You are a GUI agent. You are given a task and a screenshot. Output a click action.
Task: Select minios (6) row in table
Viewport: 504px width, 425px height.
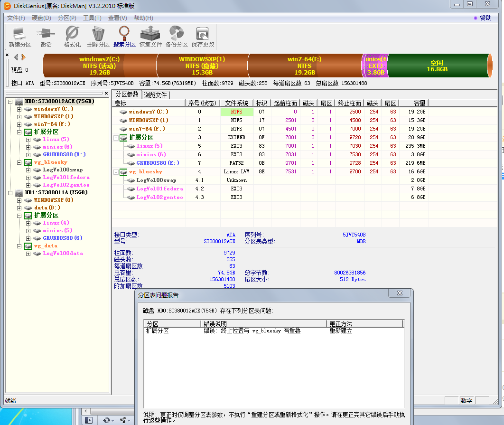click(x=271, y=154)
